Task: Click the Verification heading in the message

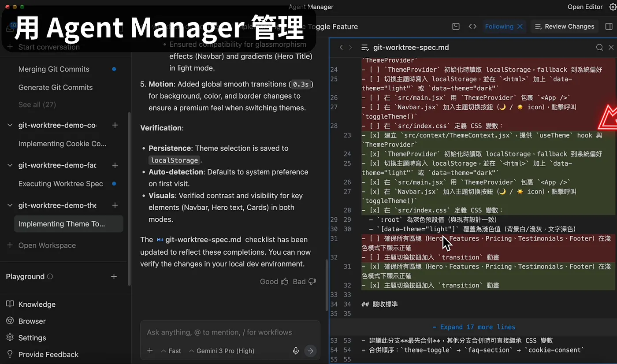Action: click(x=162, y=128)
